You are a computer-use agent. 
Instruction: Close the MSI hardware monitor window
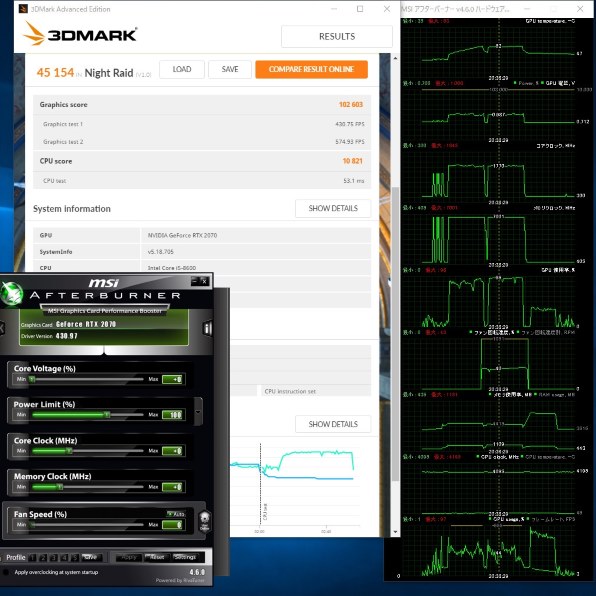point(580,9)
